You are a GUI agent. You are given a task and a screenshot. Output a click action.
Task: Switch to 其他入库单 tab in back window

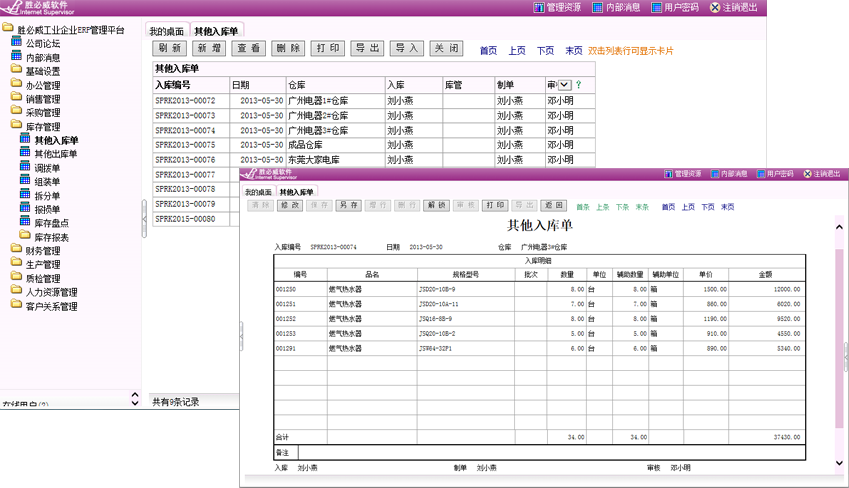coord(216,31)
